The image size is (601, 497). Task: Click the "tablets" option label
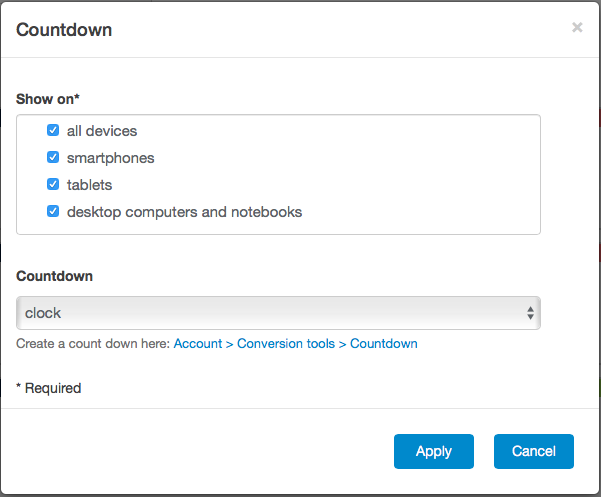[x=89, y=185]
